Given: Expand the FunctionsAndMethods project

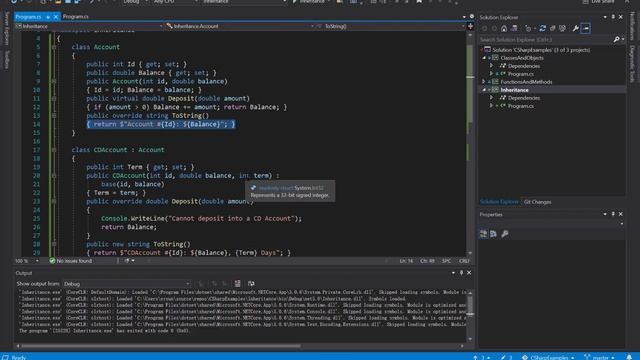Looking at the screenshot, I should (x=484, y=82).
